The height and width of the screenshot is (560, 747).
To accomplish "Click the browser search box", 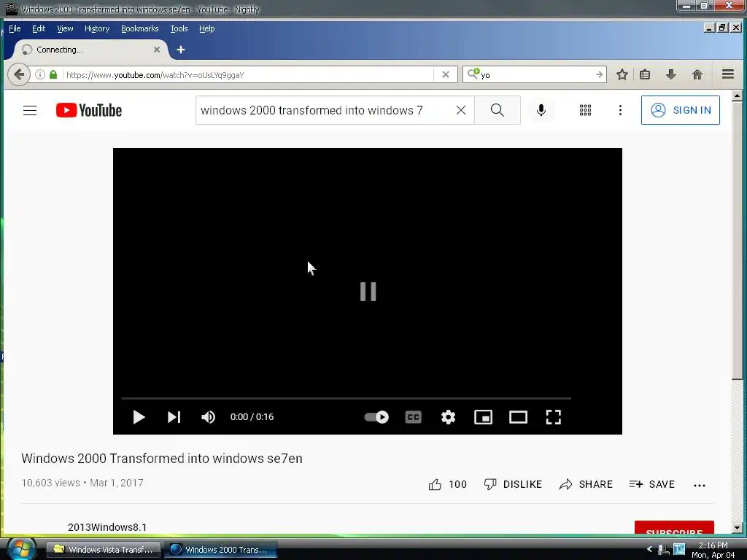I will pos(536,75).
